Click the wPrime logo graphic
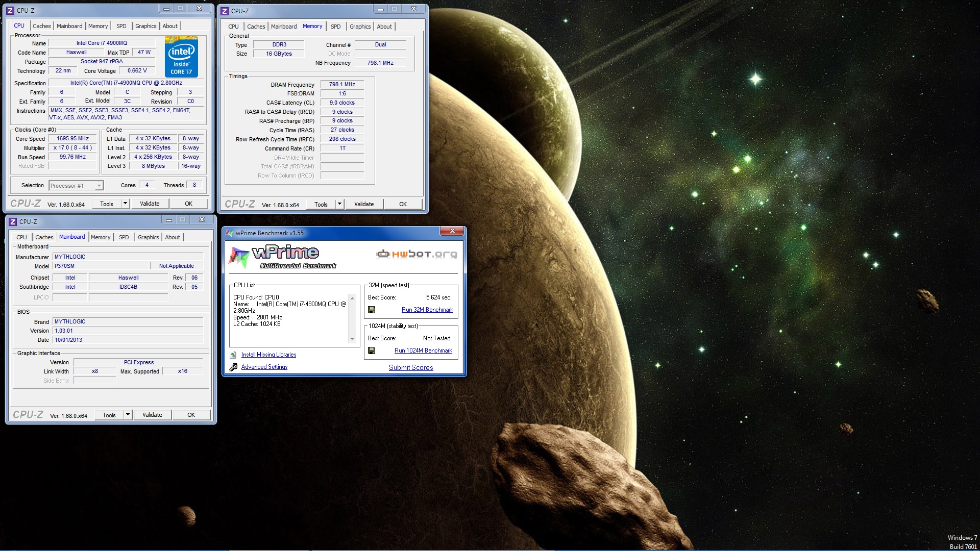This screenshot has height=551, width=980. coord(282,258)
